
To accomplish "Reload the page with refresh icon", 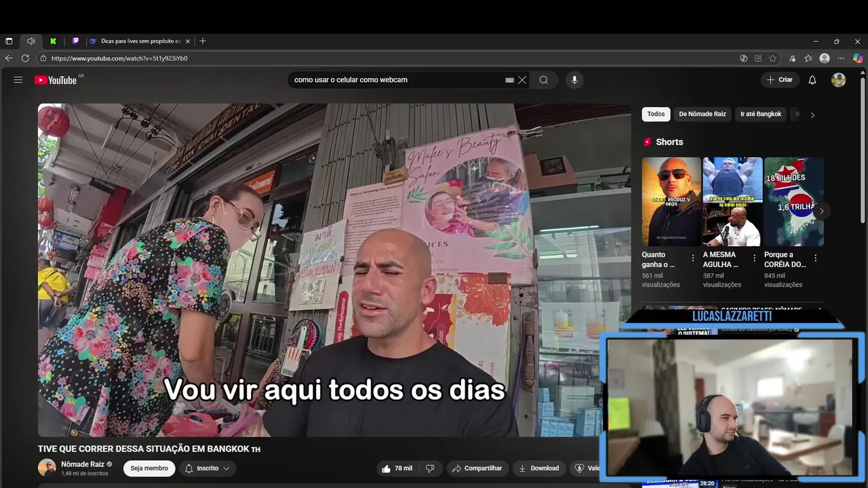I will [25, 58].
